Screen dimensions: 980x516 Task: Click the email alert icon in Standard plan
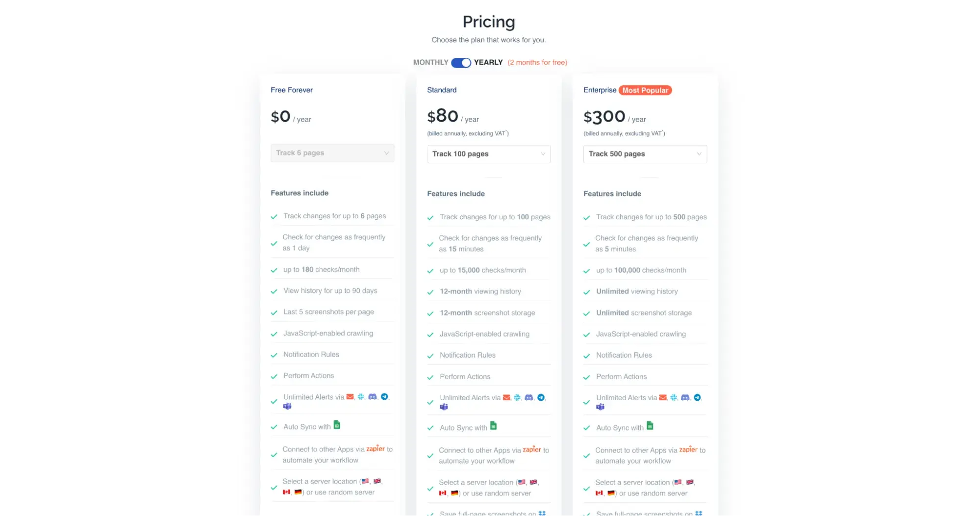click(506, 397)
